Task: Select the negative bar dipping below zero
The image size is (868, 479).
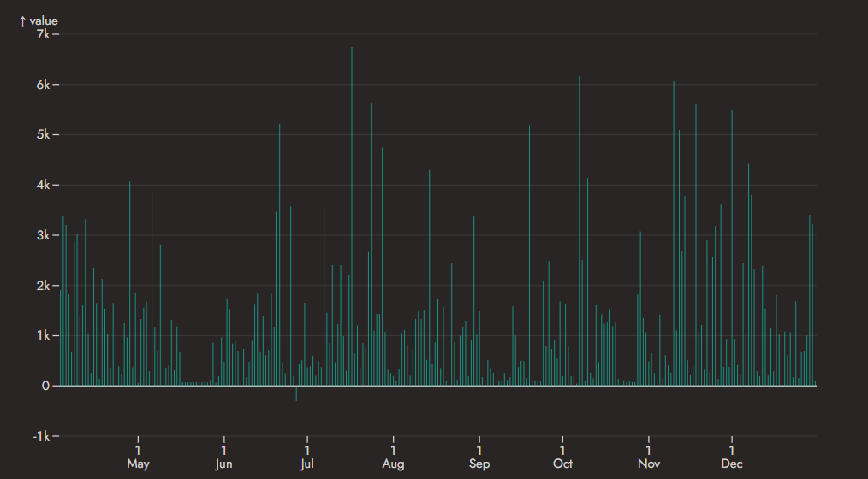Action: click(296, 393)
